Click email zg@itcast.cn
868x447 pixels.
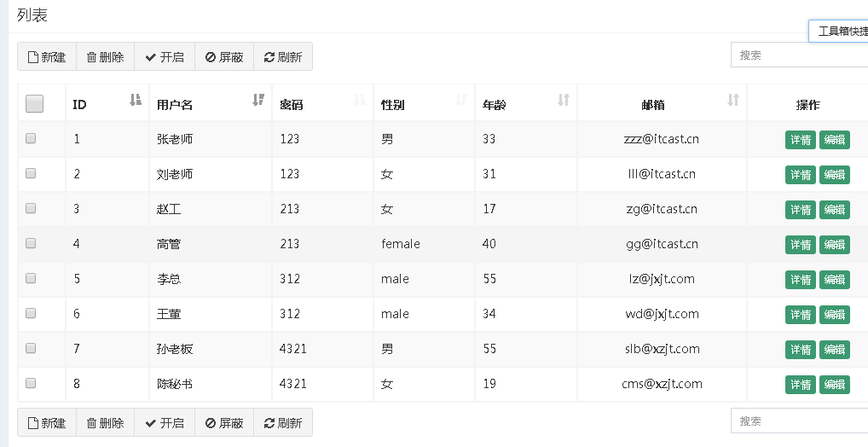[x=662, y=209]
